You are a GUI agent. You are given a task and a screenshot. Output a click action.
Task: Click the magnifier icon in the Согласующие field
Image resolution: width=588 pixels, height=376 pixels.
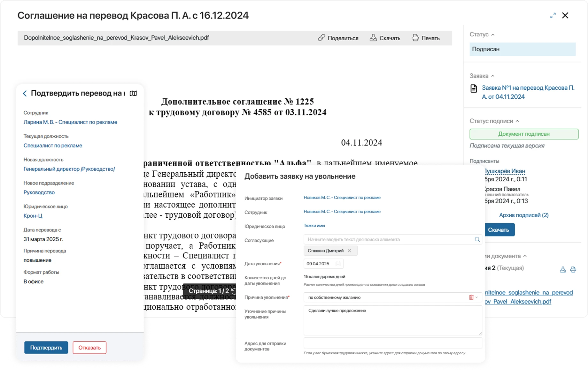(x=477, y=239)
